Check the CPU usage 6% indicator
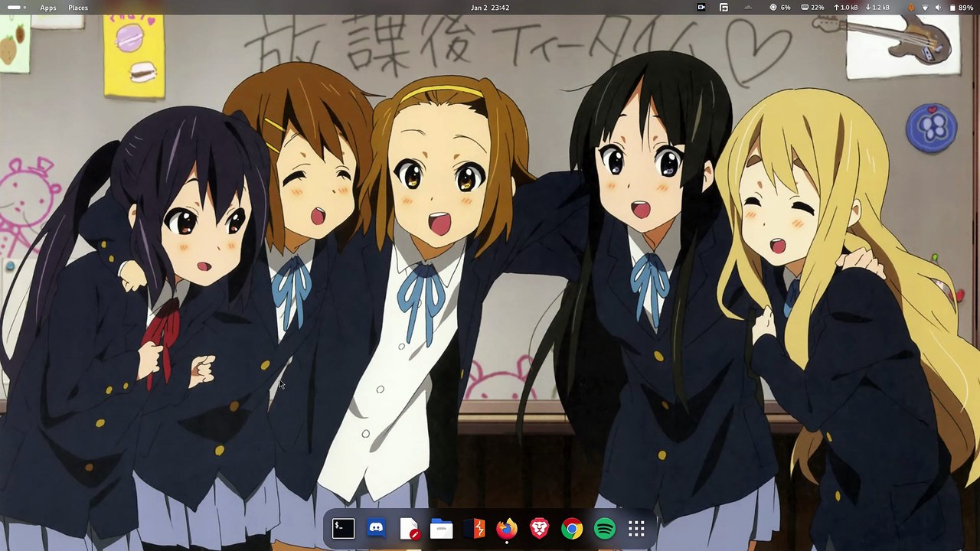This screenshot has height=551, width=980. coord(780,8)
